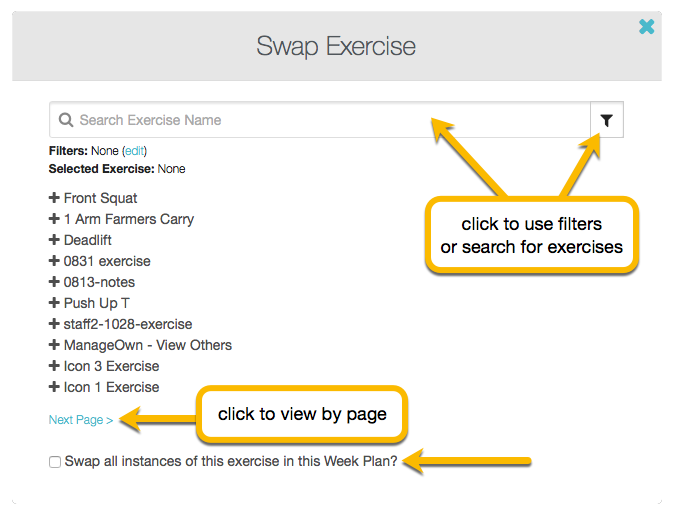Image resolution: width=677 pixels, height=524 pixels.
Task: Expand the Front Squat plus icon
Action: tap(54, 198)
